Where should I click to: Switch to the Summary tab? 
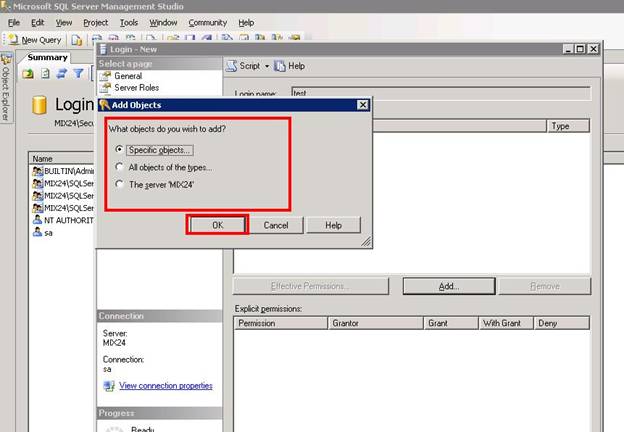pyautogui.click(x=47, y=57)
